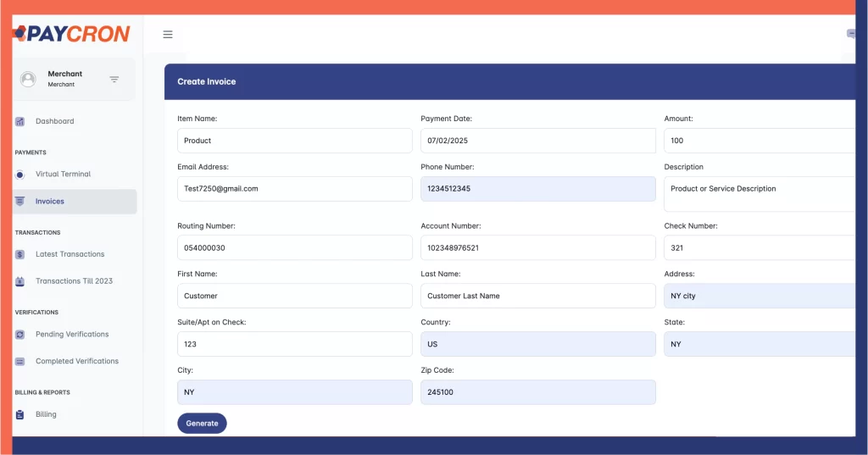868x455 pixels.
Task: Click the Billing clipboard icon
Action: tap(20, 414)
